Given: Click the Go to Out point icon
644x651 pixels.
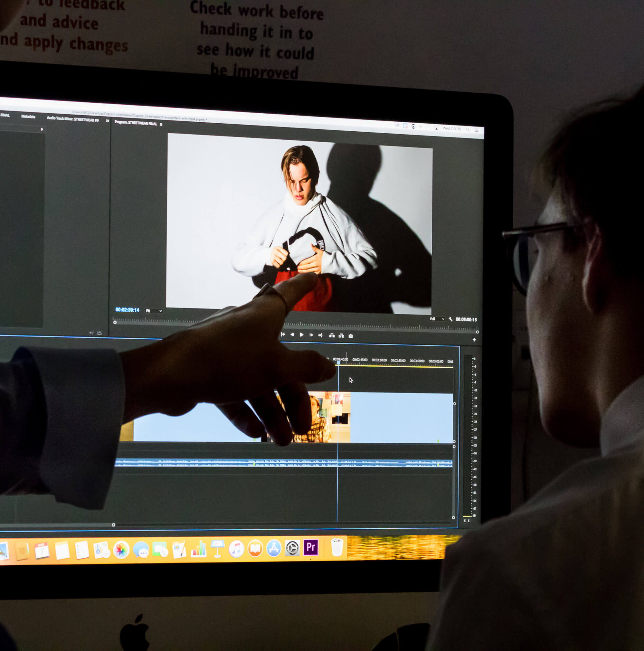Looking at the screenshot, I should pyautogui.click(x=320, y=335).
